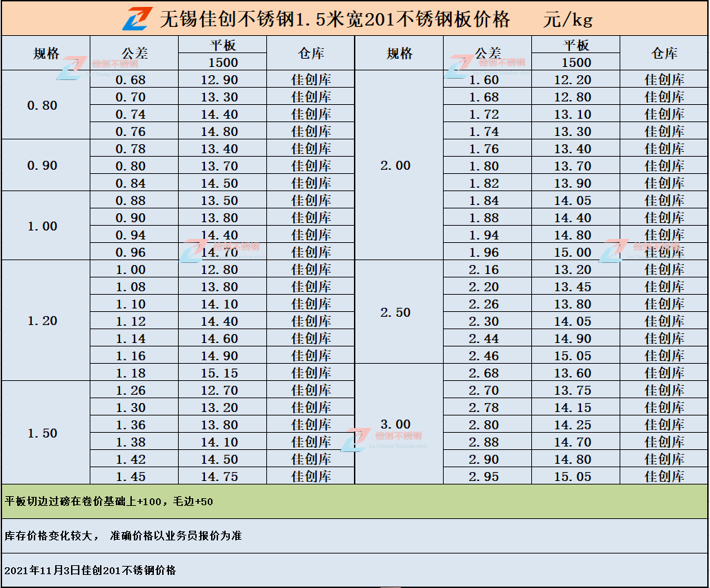Click the title text 无锡佳创不锈钢1.5米宽201不锈钢板价格
The height and width of the screenshot is (588, 710).
coord(335,19)
